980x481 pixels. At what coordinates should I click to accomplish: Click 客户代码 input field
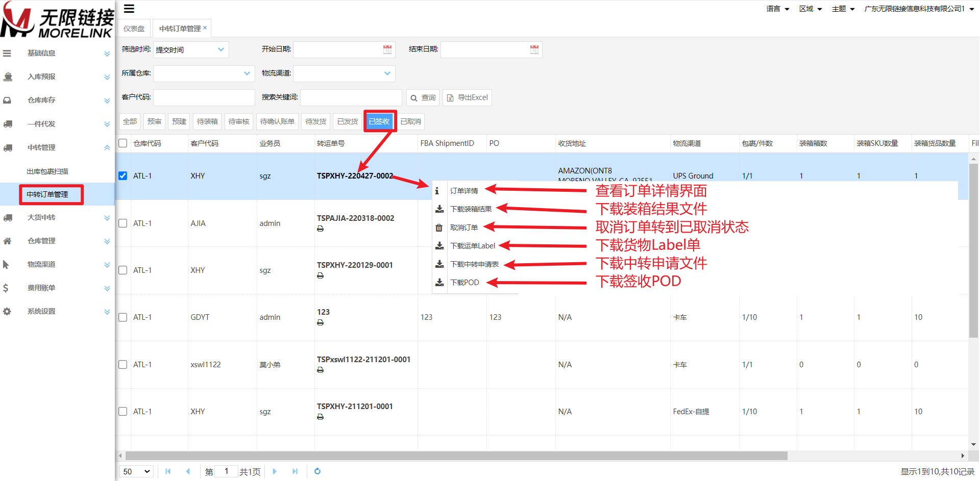pos(204,97)
